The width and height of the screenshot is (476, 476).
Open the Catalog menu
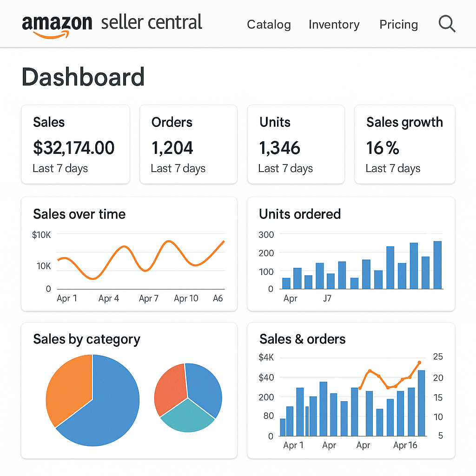click(x=269, y=25)
